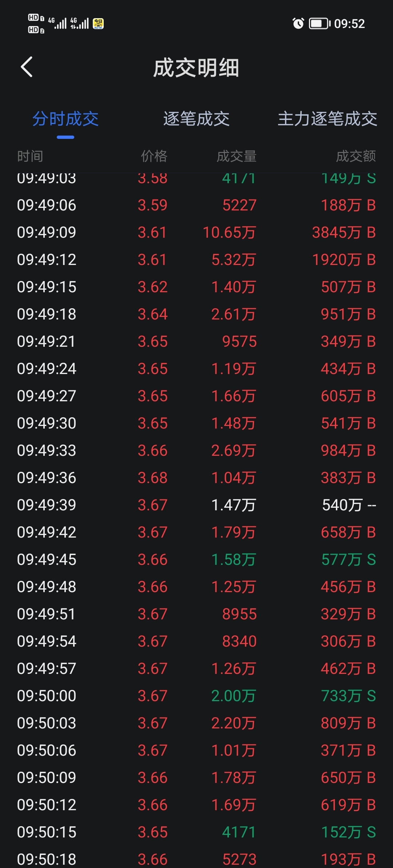
Task: Open 主力逐笔成交 tab
Action: 327,119
